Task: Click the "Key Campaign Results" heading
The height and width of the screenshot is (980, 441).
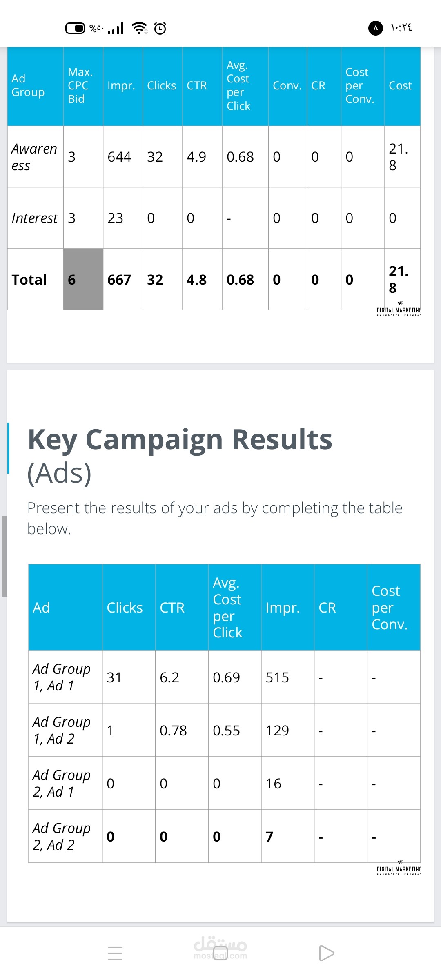Action: pyautogui.click(x=180, y=440)
